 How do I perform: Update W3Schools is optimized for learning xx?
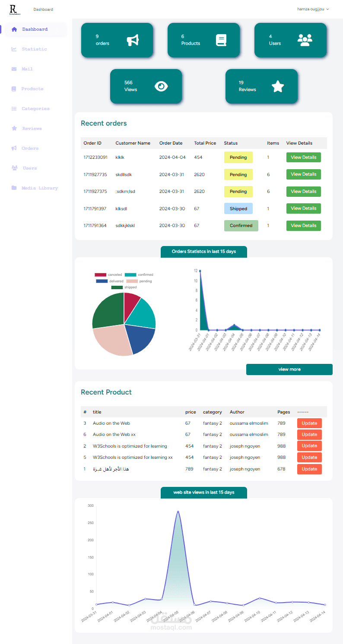pyautogui.click(x=309, y=458)
